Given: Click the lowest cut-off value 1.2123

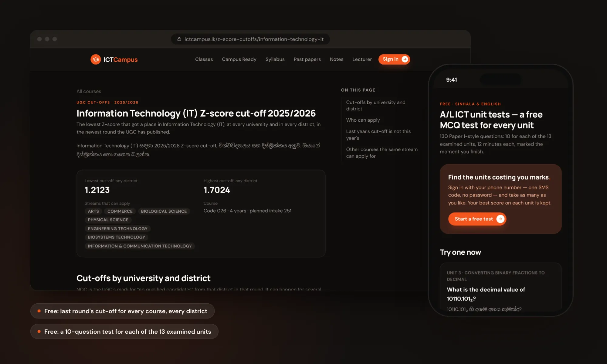Looking at the screenshot, I should [97, 190].
